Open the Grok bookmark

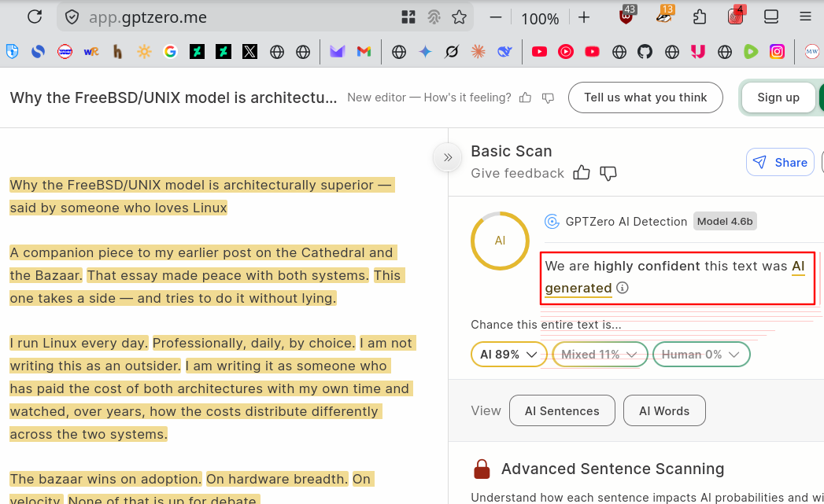pos(452,51)
